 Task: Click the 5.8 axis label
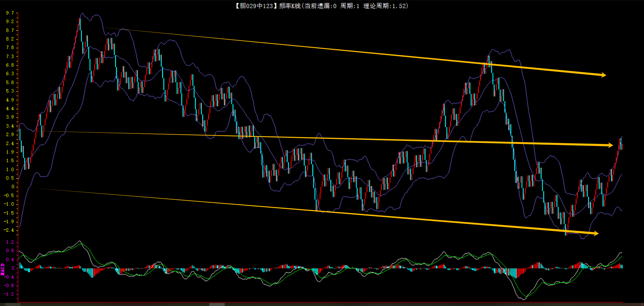[x=10, y=83]
